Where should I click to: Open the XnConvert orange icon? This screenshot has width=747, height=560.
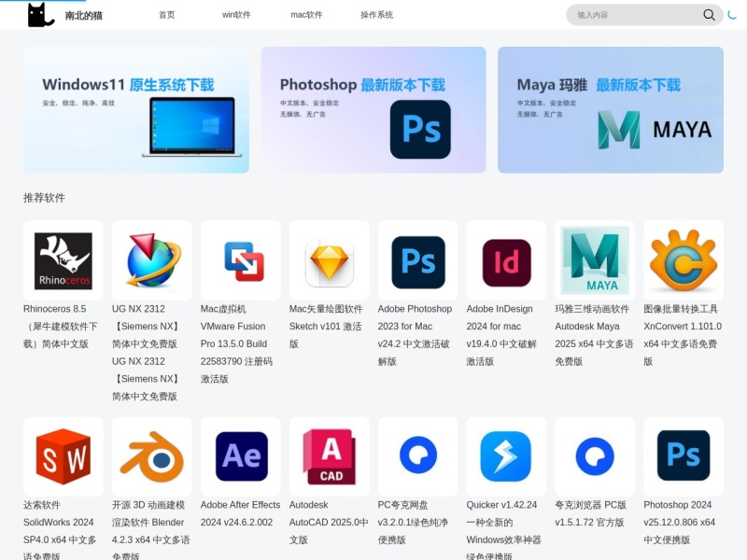pyautogui.click(x=684, y=260)
